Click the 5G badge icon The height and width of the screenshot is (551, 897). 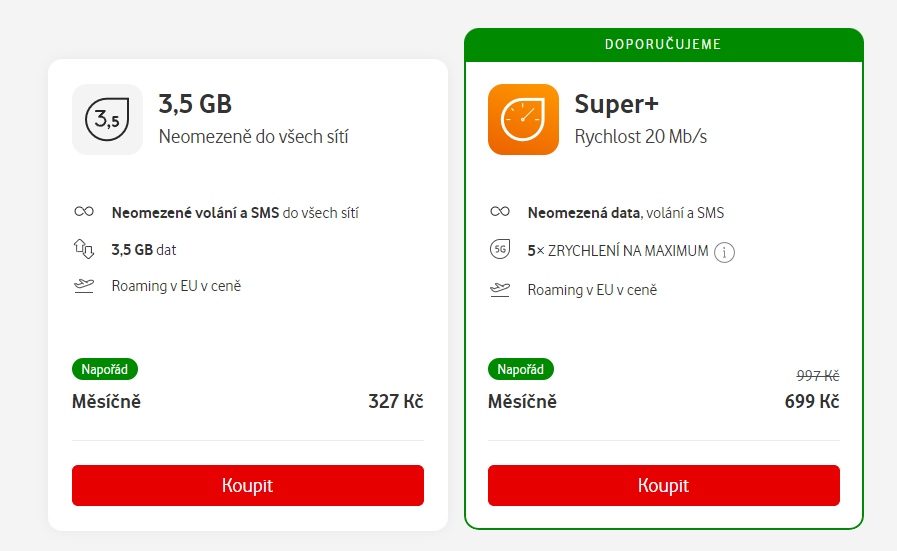click(499, 249)
